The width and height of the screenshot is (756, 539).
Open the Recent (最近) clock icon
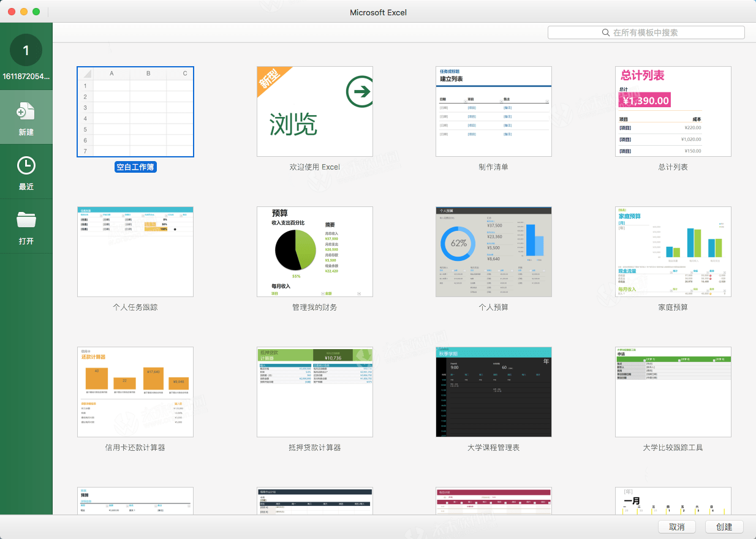point(26,165)
